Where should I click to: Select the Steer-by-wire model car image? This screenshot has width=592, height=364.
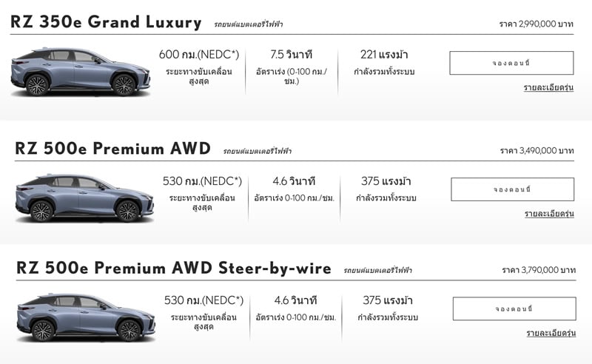tap(86, 317)
